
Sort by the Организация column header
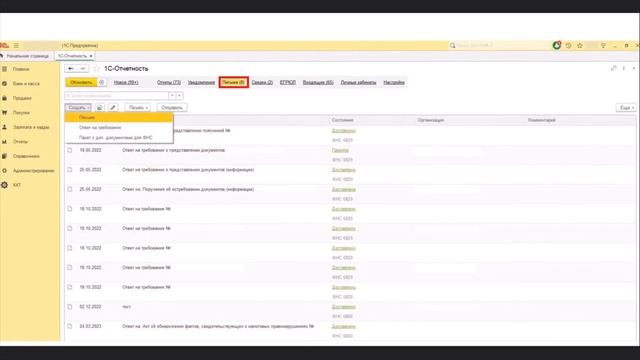click(x=431, y=120)
